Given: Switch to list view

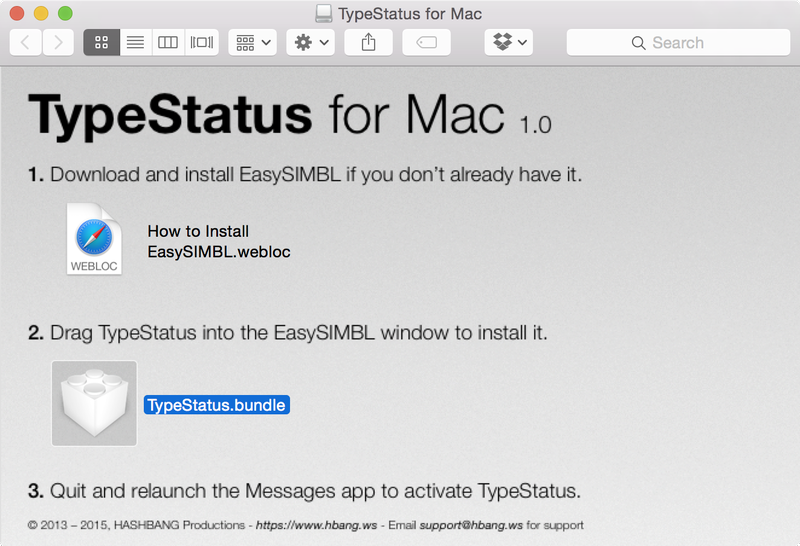Looking at the screenshot, I should (x=135, y=42).
